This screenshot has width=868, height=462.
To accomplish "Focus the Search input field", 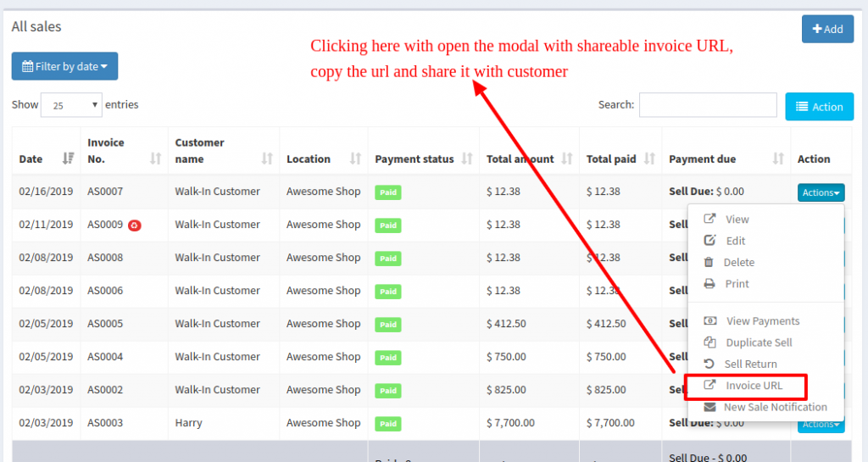I will tap(708, 105).
